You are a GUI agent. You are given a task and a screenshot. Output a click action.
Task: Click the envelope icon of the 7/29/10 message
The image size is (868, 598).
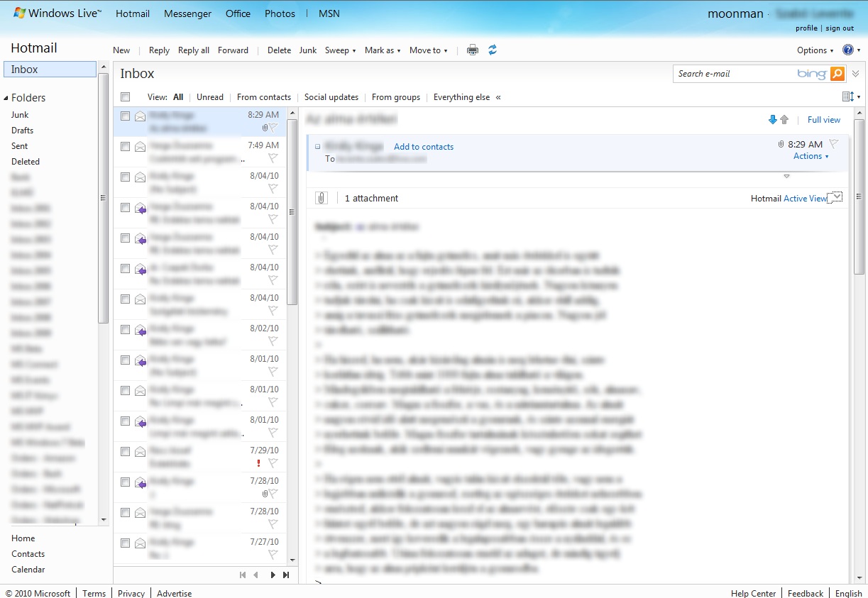coord(141,452)
